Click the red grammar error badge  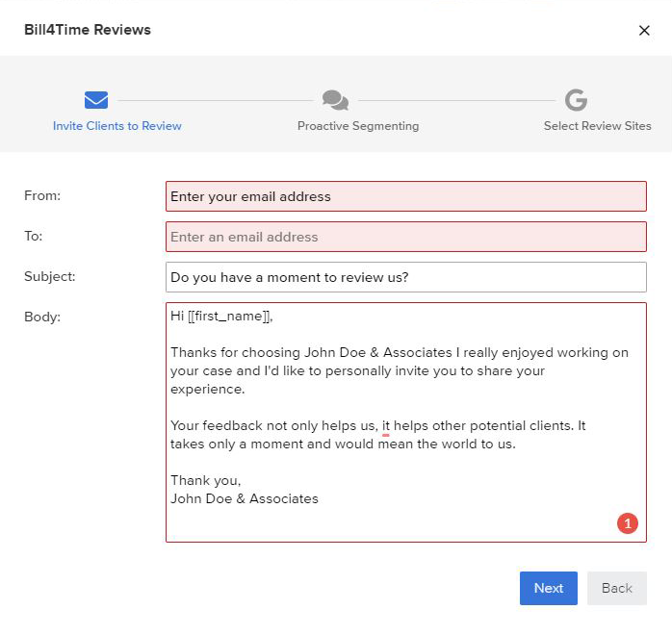tap(628, 523)
